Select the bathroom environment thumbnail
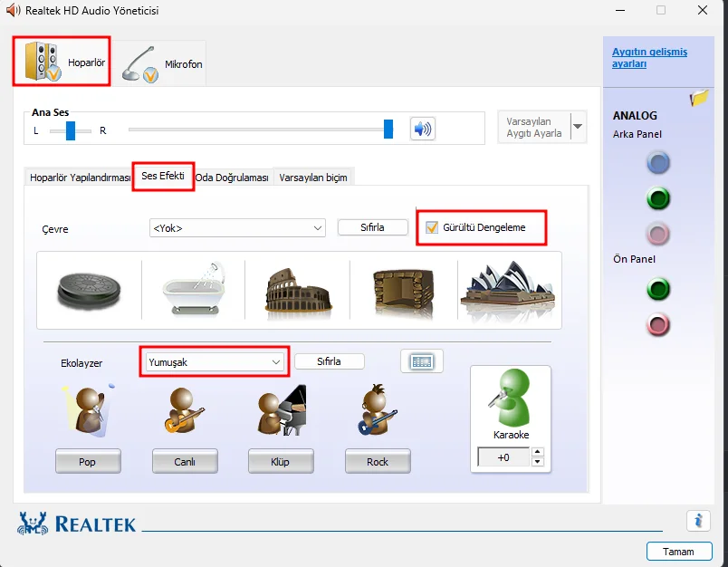 click(x=194, y=289)
